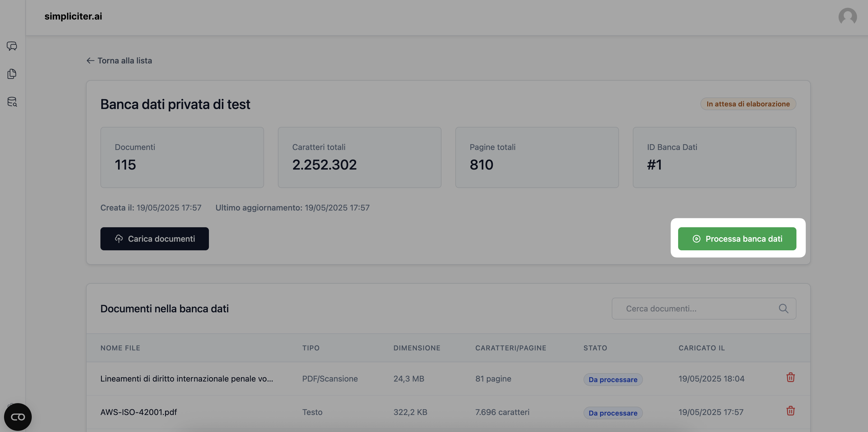This screenshot has width=868, height=432.
Task: Click the search magnifier icon
Action: [783, 308]
